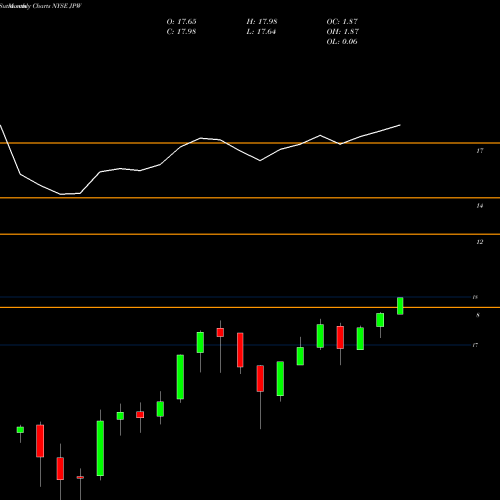This screenshot has width=500, height=500.
Task: Click the high value 'H: 17.98'
Action: (262, 22)
